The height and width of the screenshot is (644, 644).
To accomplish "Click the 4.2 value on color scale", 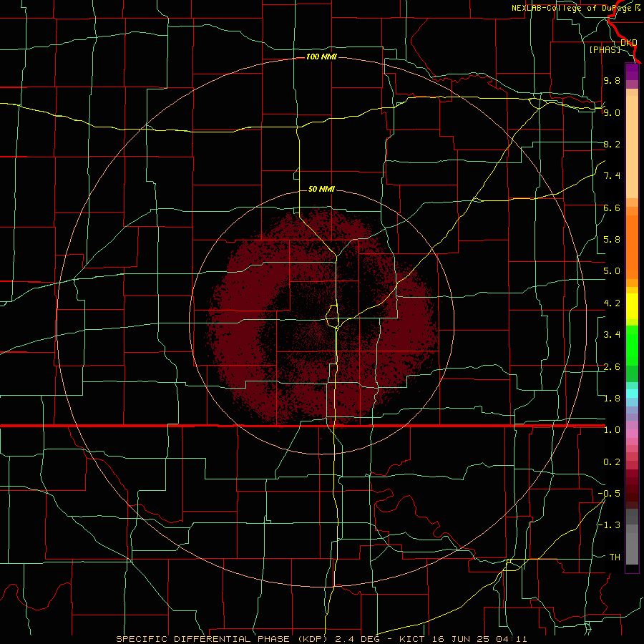I will pos(612,303).
